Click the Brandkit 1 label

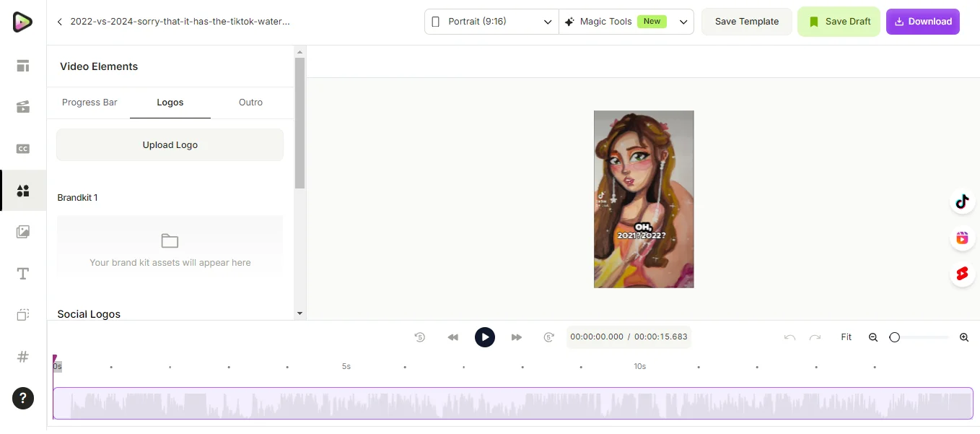[77, 198]
